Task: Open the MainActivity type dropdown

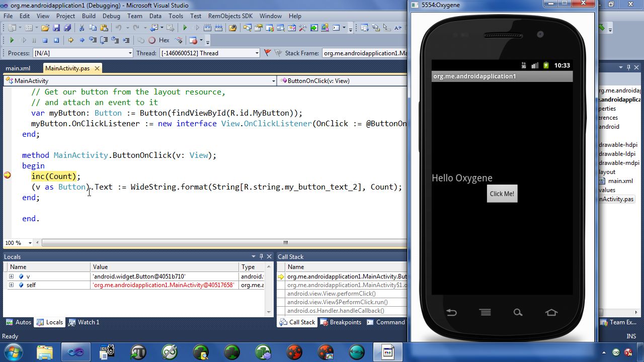Action: pyautogui.click(x=274, y=80)
